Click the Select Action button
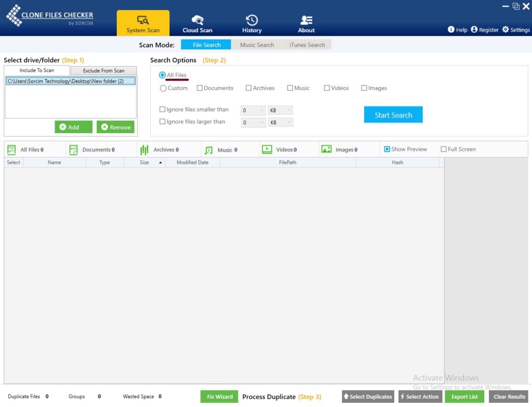Screen dimensions: 532x407 point(420,397)
